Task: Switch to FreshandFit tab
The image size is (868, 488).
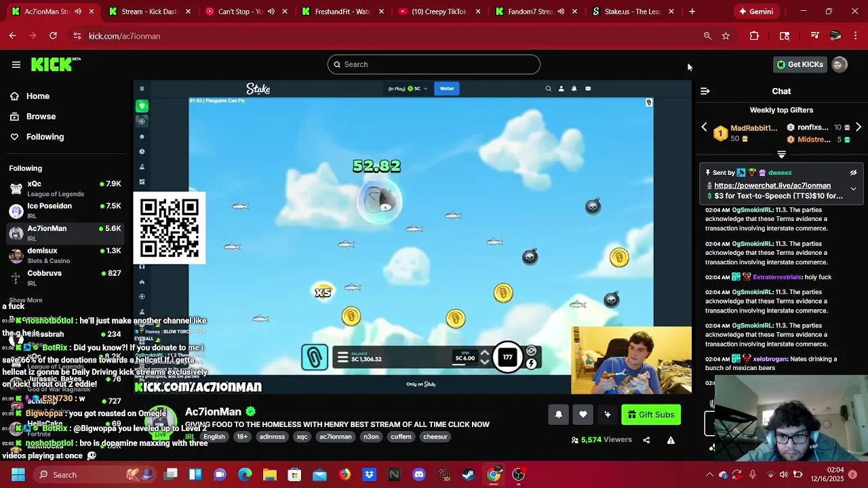Action: point(343,12)
